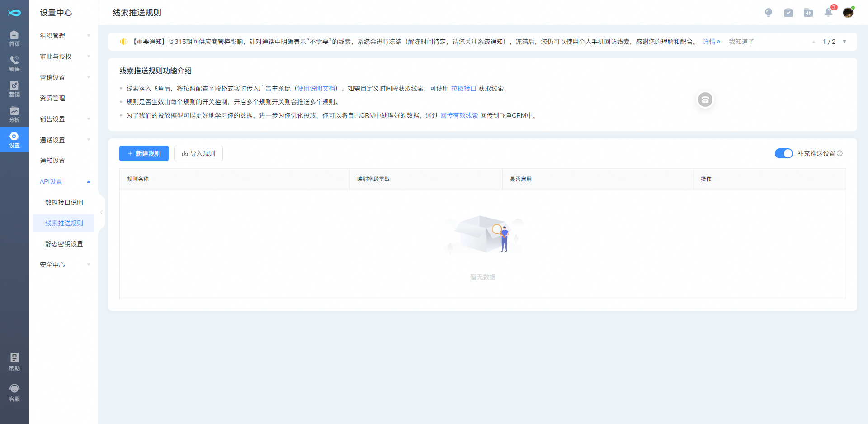Toggle the 补充推送设置 switch
The width and height of the screenshot is (868, 424).
783,153
